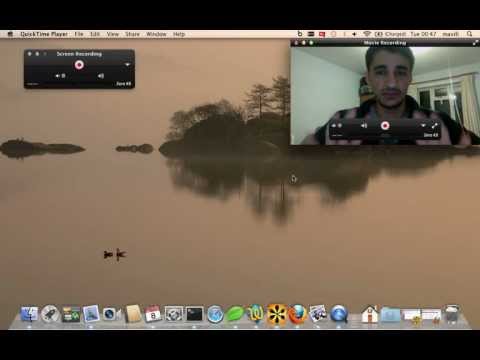Open the Edit menu
Viewport: 480px width, 360px height.
[95, 34]
